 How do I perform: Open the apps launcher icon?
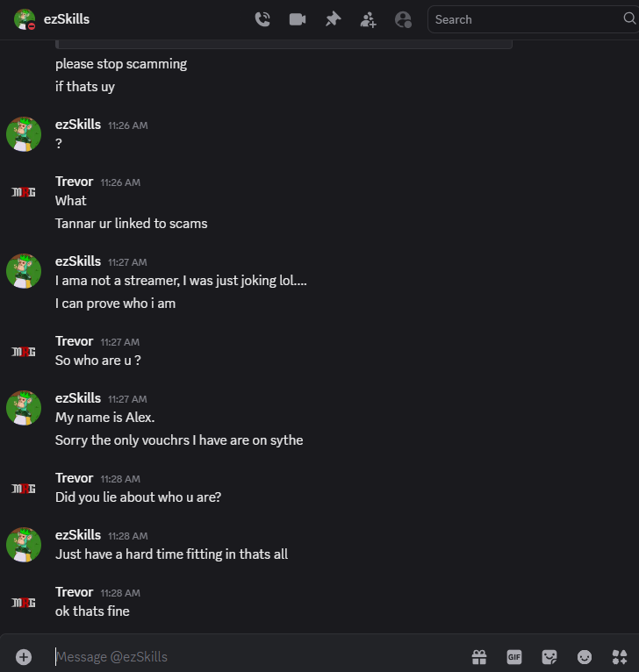click(620, 656)
